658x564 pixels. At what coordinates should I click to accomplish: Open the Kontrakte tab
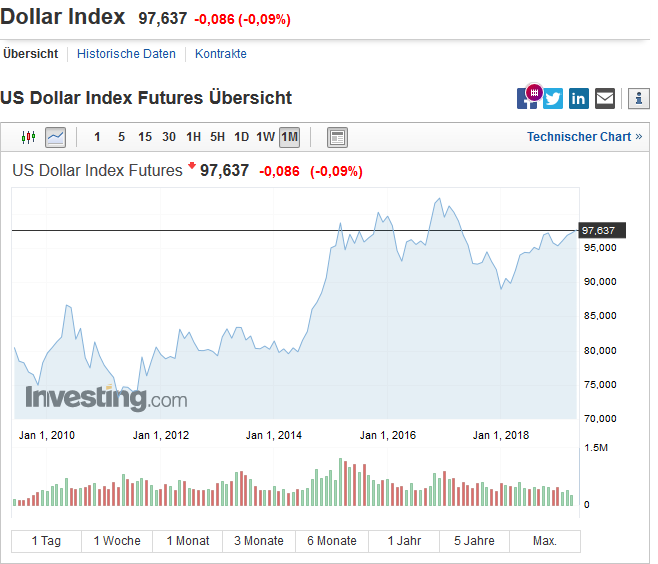click(x=221, y=54)
